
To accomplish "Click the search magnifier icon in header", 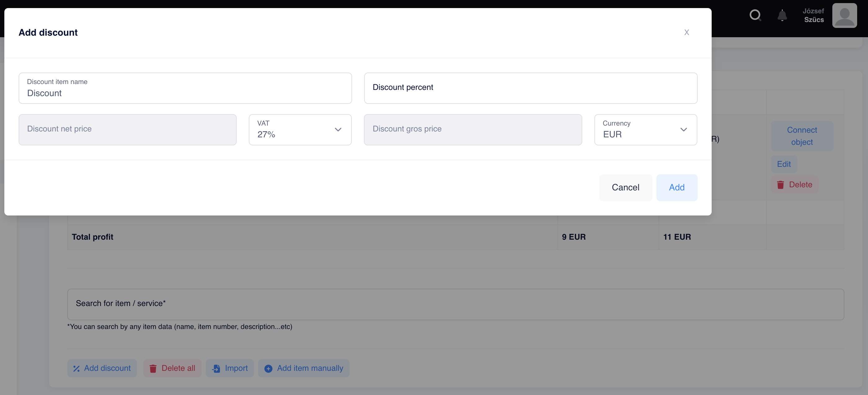I will 755,15.
